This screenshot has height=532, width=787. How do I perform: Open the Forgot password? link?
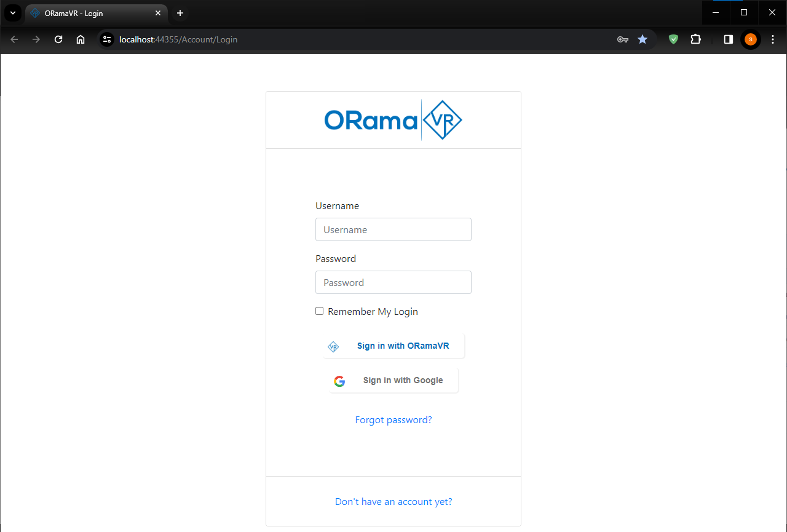click(393, 420)
